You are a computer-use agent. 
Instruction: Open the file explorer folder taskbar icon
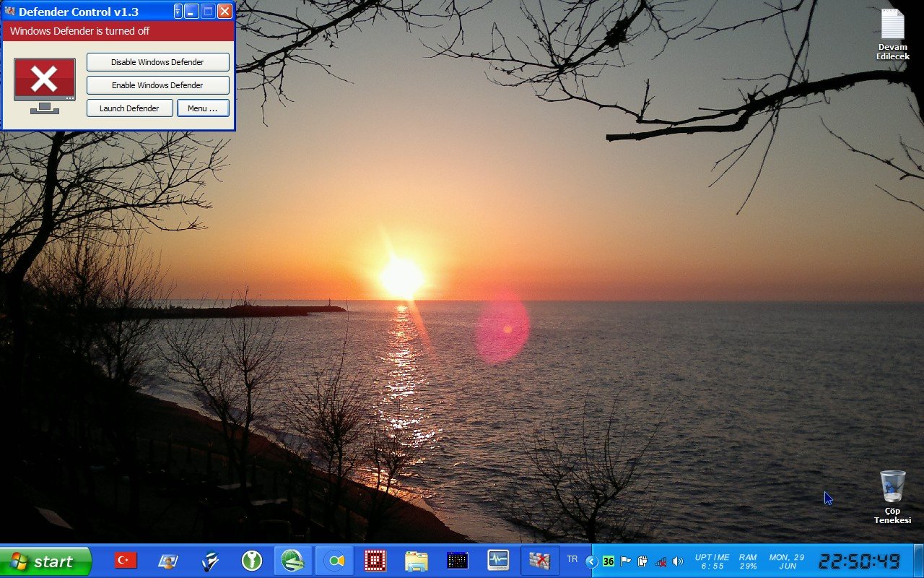point(417,561)
